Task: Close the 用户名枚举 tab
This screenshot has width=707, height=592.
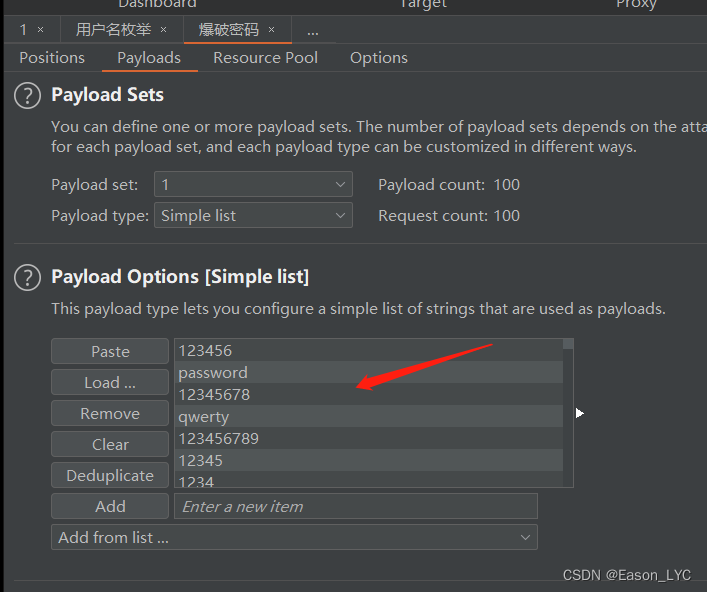Action: pos(164,30)
